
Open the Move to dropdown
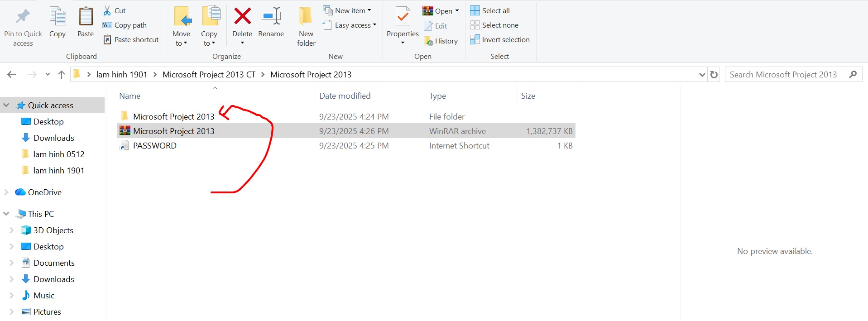(181, 38)
